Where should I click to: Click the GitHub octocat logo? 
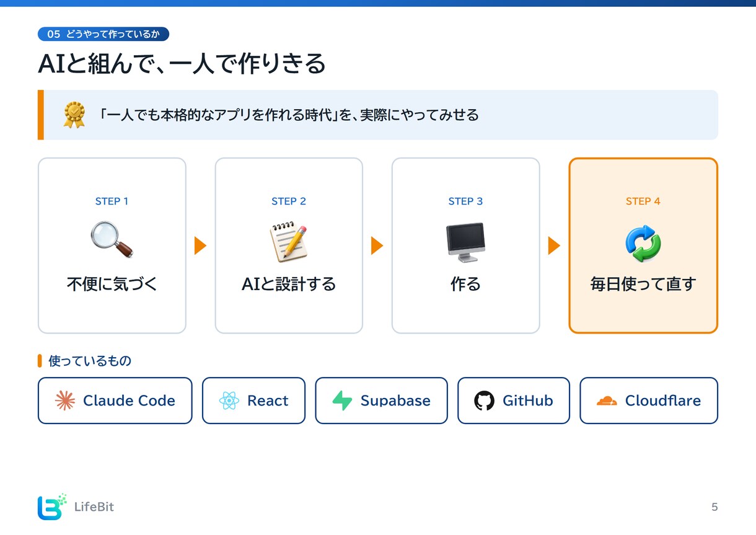pyautogui.click(x=484, y=400)
